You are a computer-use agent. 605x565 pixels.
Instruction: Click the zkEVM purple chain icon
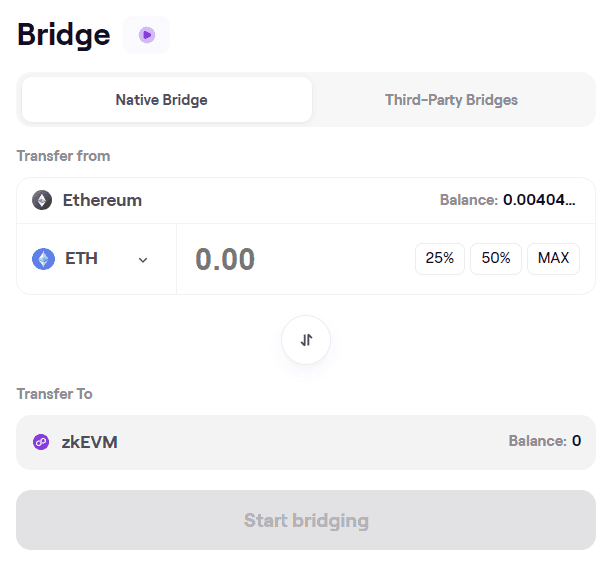(x=41, y=442)
